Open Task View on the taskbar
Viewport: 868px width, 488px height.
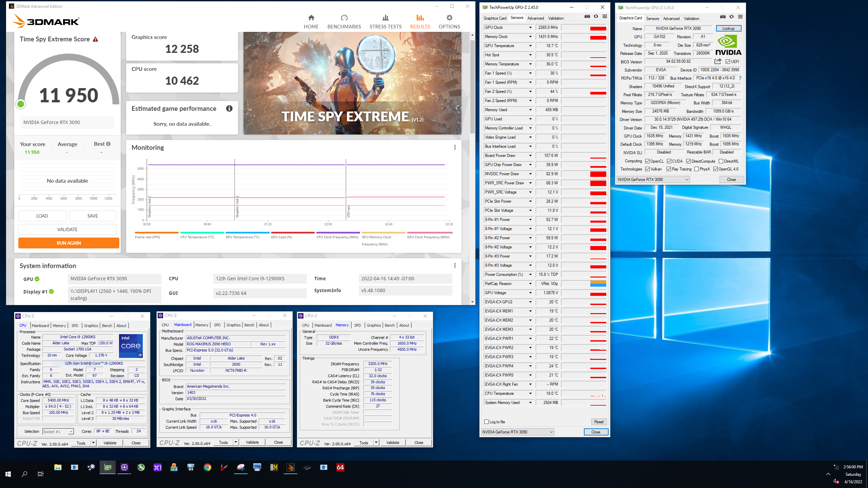41,474
